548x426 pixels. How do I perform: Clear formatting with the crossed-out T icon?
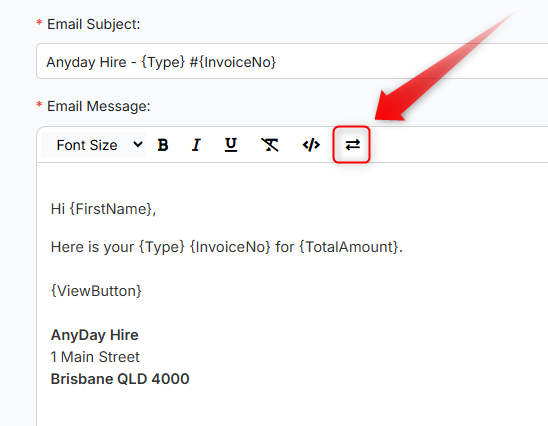pyautogui.click(x=270, y=145)
